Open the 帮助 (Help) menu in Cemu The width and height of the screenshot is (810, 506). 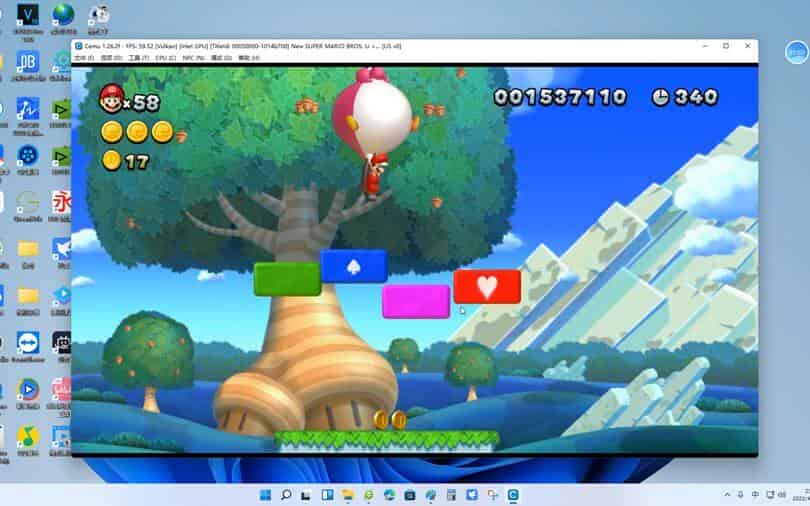248,58
